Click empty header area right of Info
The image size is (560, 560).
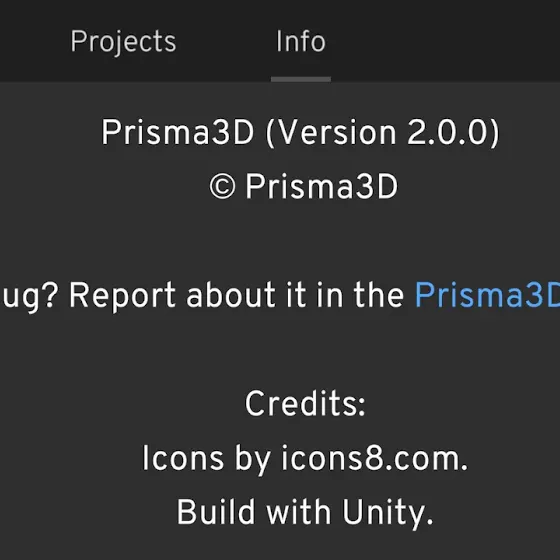click(443, 41)
